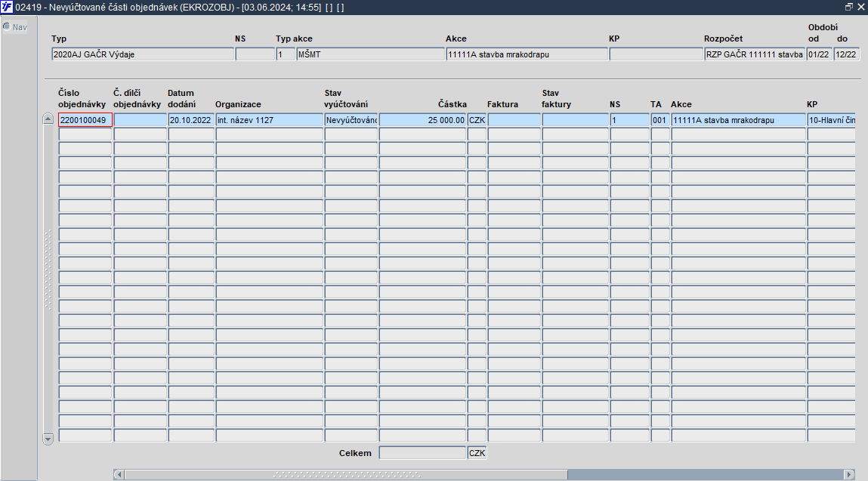
Task: Select order number 2200100049 cell
Action: (85, 120)
